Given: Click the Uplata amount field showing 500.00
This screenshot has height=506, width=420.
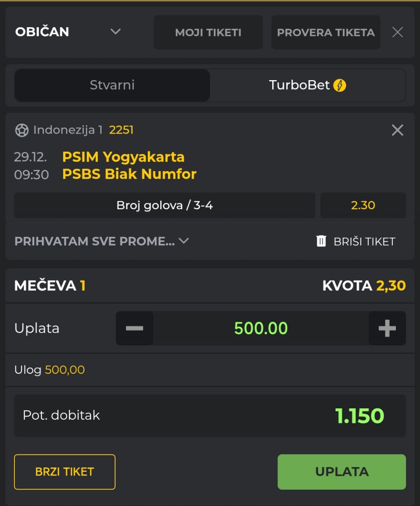Looking at the screenshot, I should (x=261, y=328).
